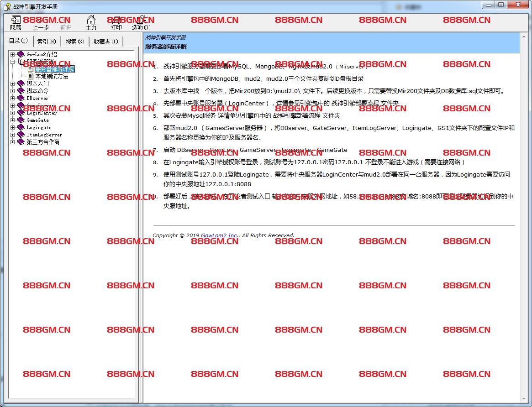Click the content pane scroll down arrow
Screen dimensions: 532x407
coord(524,400)
